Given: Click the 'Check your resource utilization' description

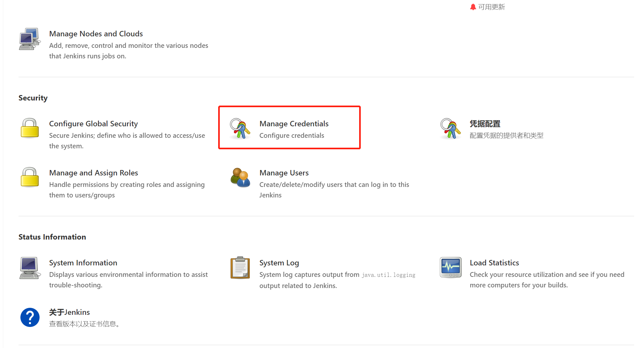Looking at the screenshot, I should tap(547, 280).
